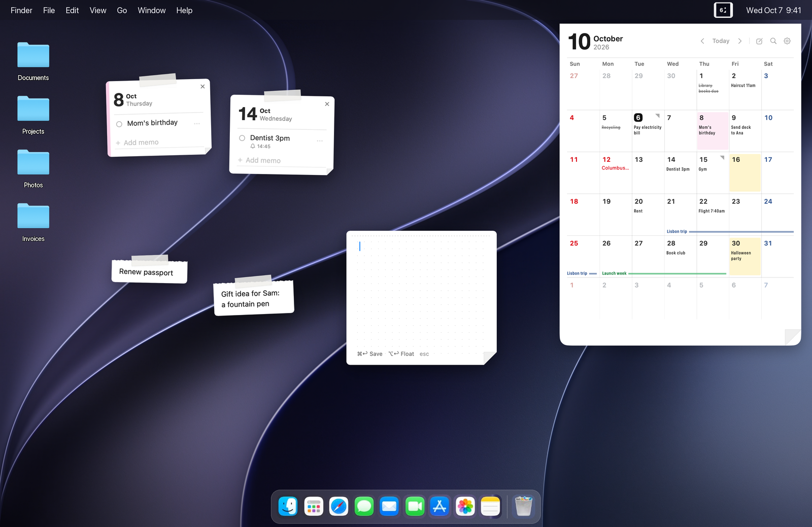Go to next month in calendar

[740, 41]
